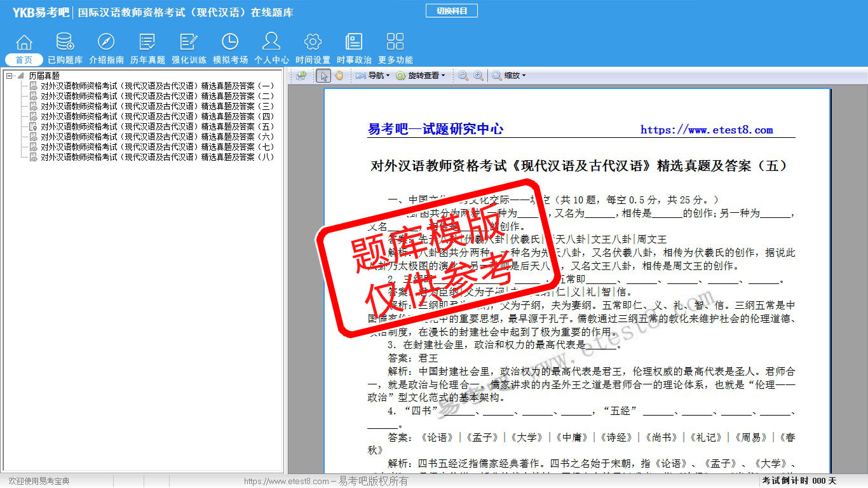
Task: Open 强化训练 intensive training
Action: 189,49
